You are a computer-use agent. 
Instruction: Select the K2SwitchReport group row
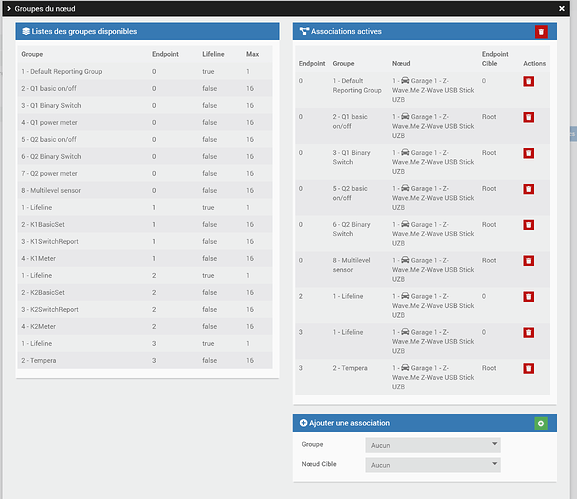tap(145, 309)
